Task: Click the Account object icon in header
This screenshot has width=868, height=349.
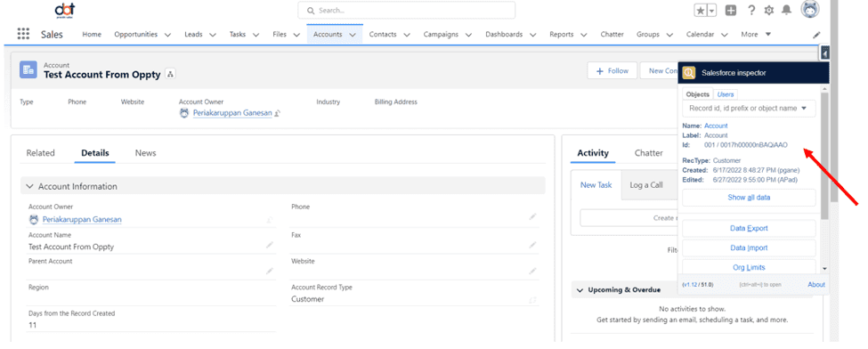Action: tap(28, 69)
